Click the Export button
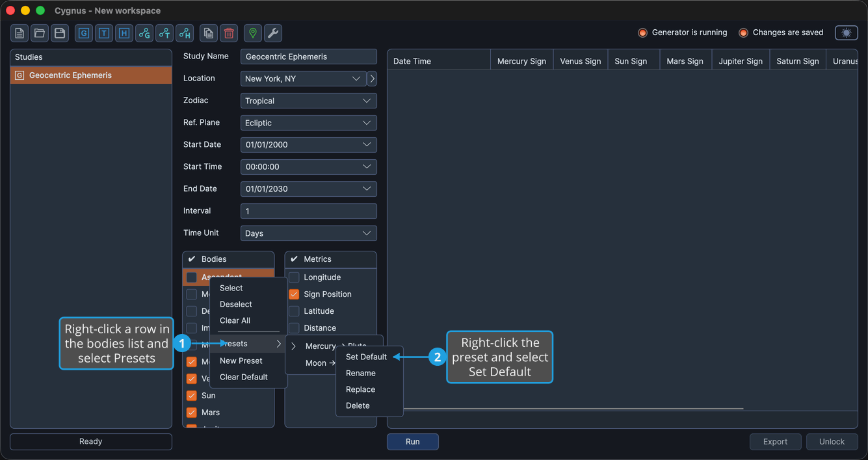Image resolution: width=868 pixels, height=460 pixels. coord(775,442)
